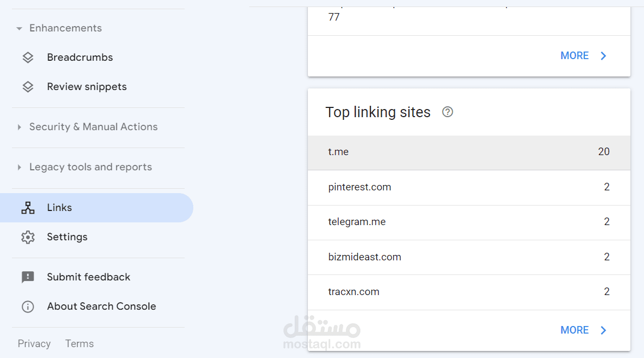
Task: Click the Submit feedback speech-bubble icon
Action: point(28,277)
